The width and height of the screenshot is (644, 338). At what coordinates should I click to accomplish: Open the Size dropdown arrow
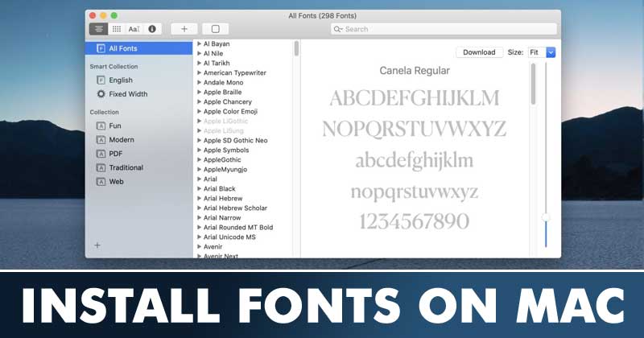(x=551, y=52)
